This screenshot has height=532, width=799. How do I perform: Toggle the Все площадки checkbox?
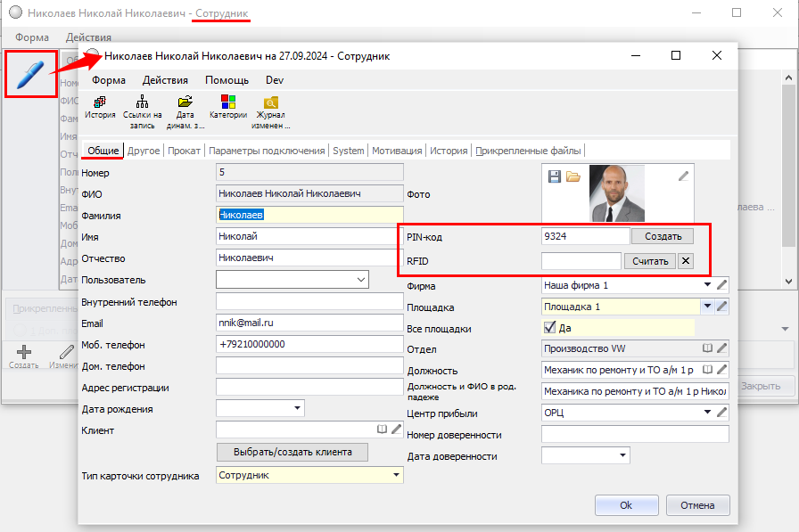(x=549, y=328)
